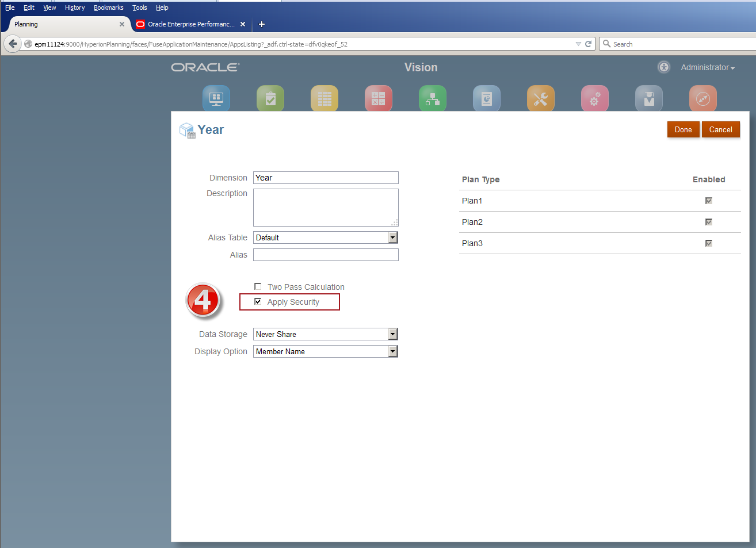Viewport: 756px width, 548px height.
Task: Click the Oracle logo
Action: (x=205, y=67)
